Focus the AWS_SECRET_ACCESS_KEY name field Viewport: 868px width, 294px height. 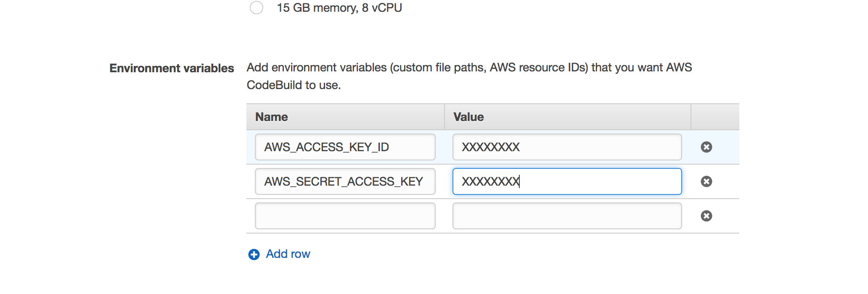[x=345, y=181]
